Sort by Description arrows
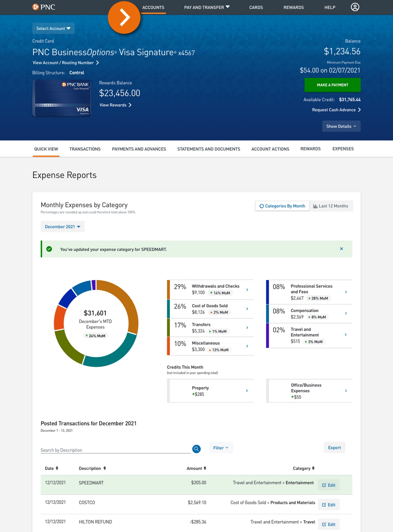 coord(105,468)
